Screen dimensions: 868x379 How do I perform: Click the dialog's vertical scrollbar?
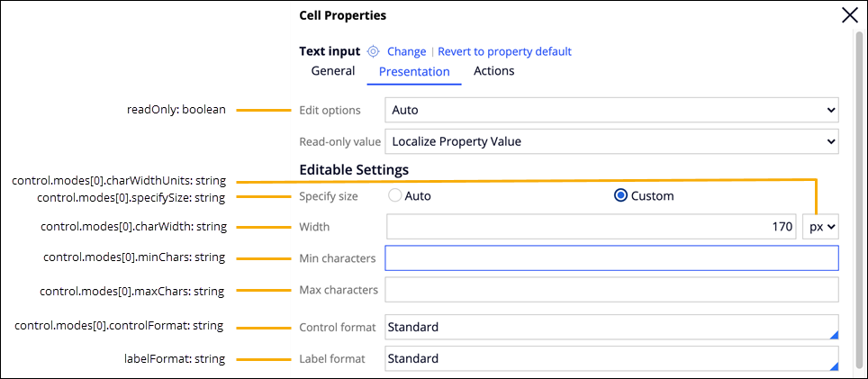[x=859, y=180]
